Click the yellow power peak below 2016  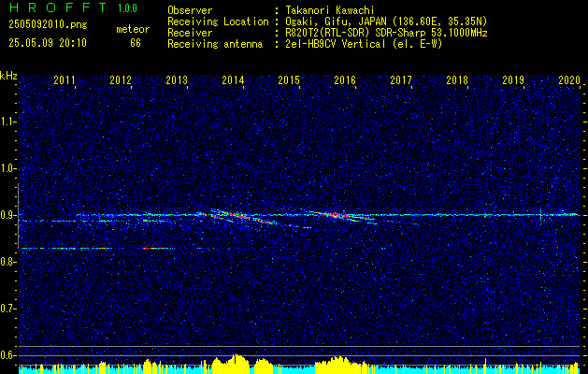point(337,365)
